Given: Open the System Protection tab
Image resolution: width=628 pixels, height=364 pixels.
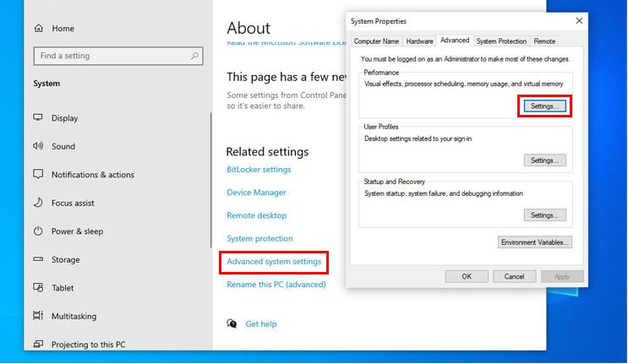Looking at the screenshot, I should (501, 41).
